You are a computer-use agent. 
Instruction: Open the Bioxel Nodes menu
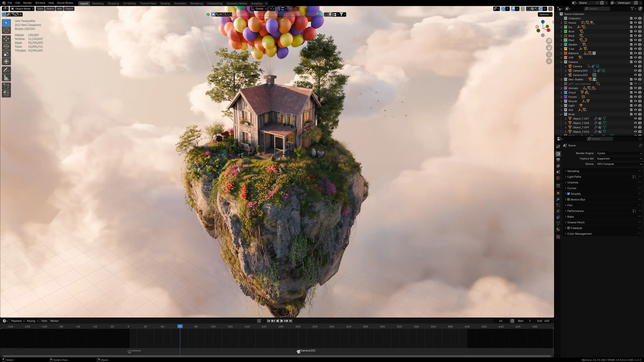[65, 3]
